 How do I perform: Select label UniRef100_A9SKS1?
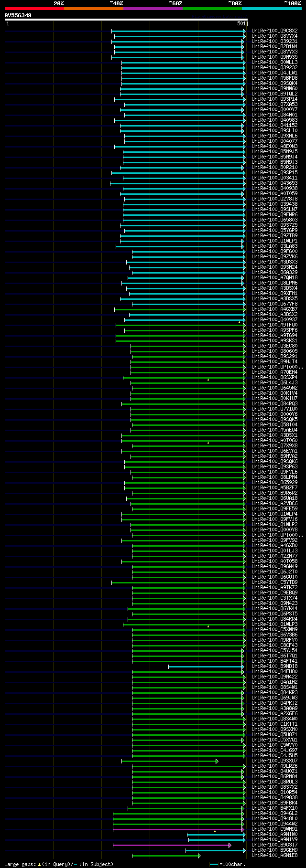coord(274,341)
